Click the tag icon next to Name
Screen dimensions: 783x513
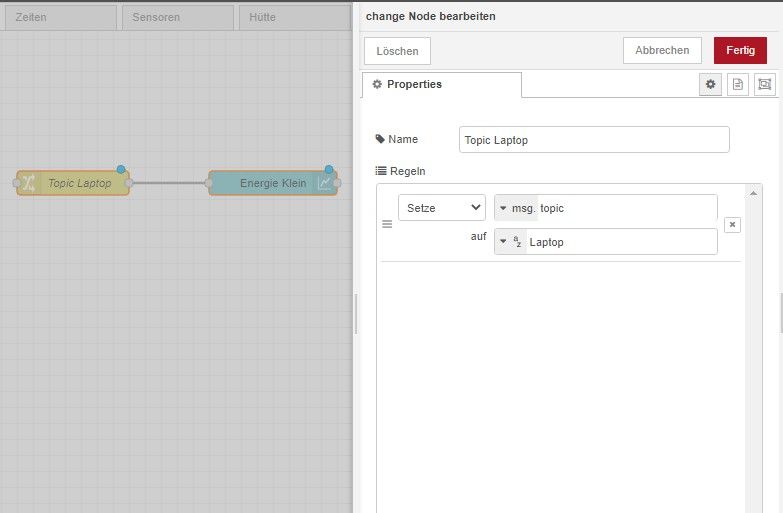pyautogui.click(x=380, y=139)
